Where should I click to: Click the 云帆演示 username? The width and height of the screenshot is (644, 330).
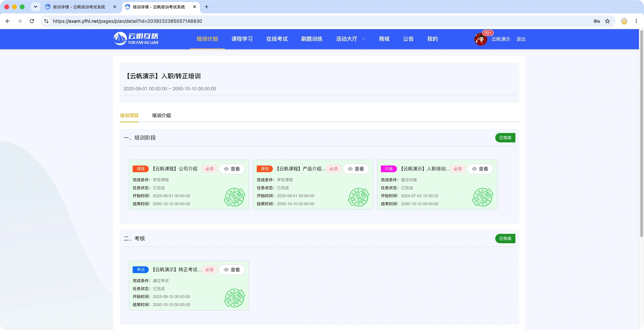click(x=501, y=39)
